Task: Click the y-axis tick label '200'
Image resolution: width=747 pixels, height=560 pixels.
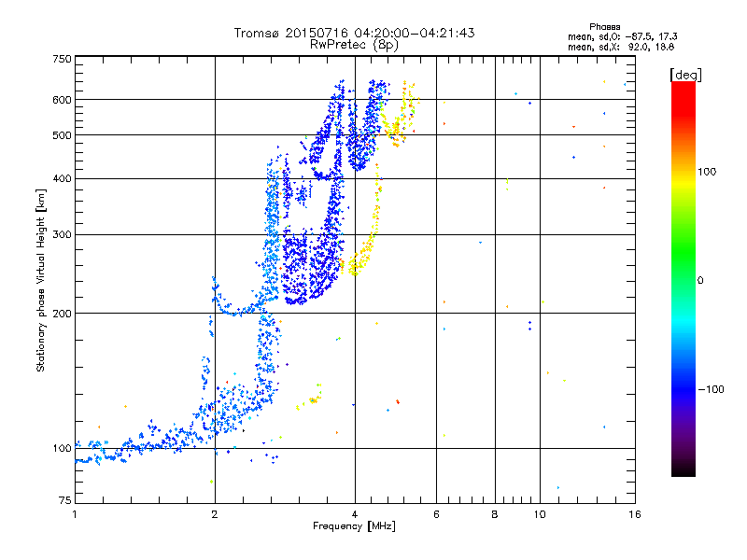Action: point(62,314)
